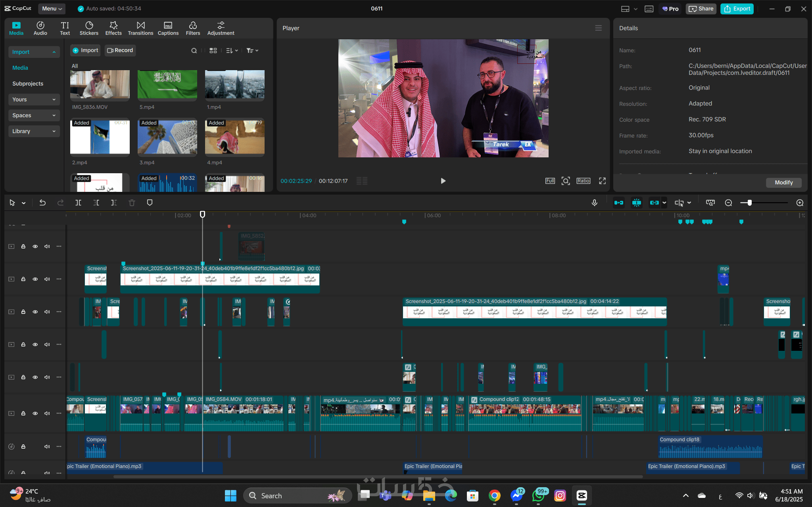
Task: Toggle the eye visibility icon on top track
Action: (x=35, y=246)
